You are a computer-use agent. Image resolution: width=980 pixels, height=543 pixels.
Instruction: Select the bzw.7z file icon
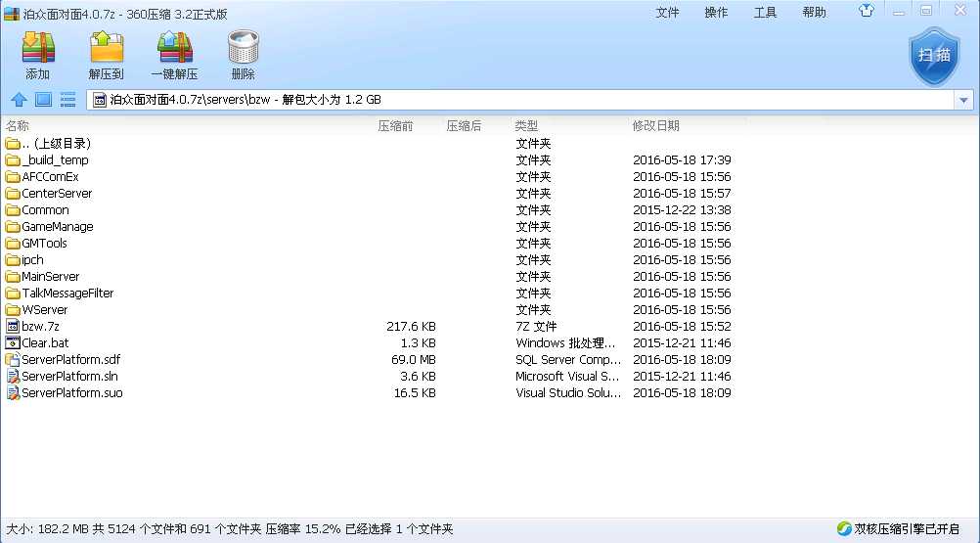tap(13, 326)
